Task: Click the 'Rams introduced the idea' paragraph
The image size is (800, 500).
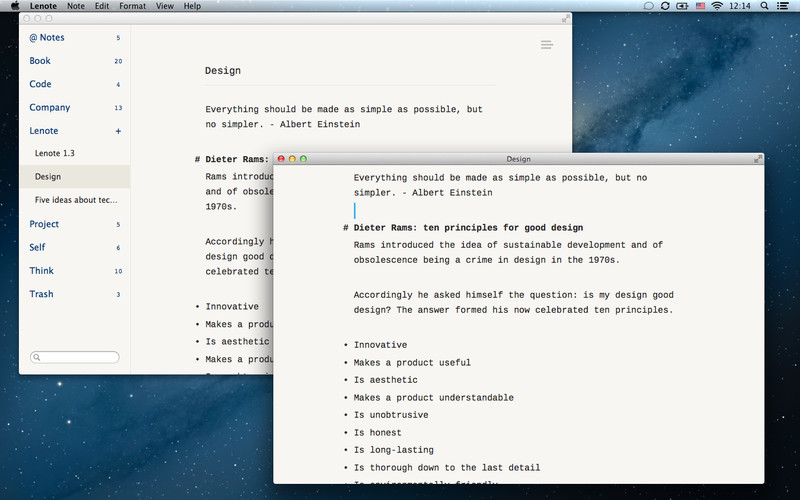Action: coord(508,253)
